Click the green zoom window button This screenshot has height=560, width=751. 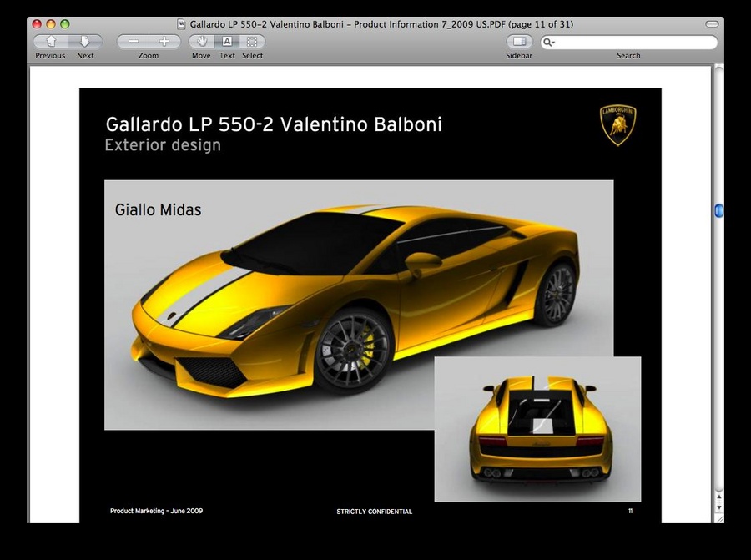(x=65, y=24)
